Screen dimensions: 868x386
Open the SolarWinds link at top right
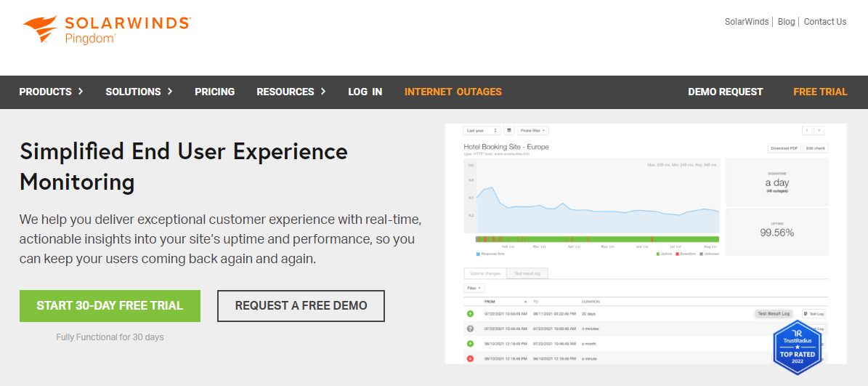coord(747,22)
